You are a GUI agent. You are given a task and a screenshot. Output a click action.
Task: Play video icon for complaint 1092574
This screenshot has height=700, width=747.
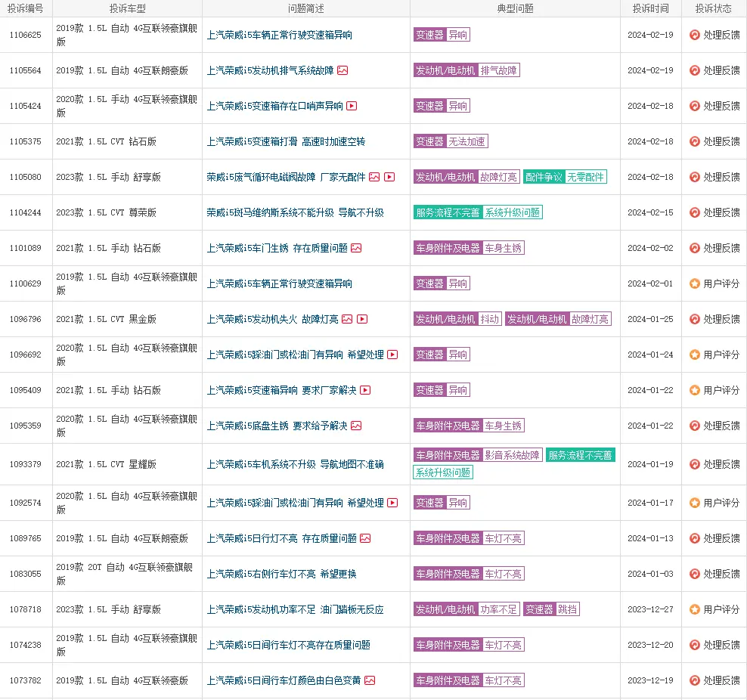(392, 503)
